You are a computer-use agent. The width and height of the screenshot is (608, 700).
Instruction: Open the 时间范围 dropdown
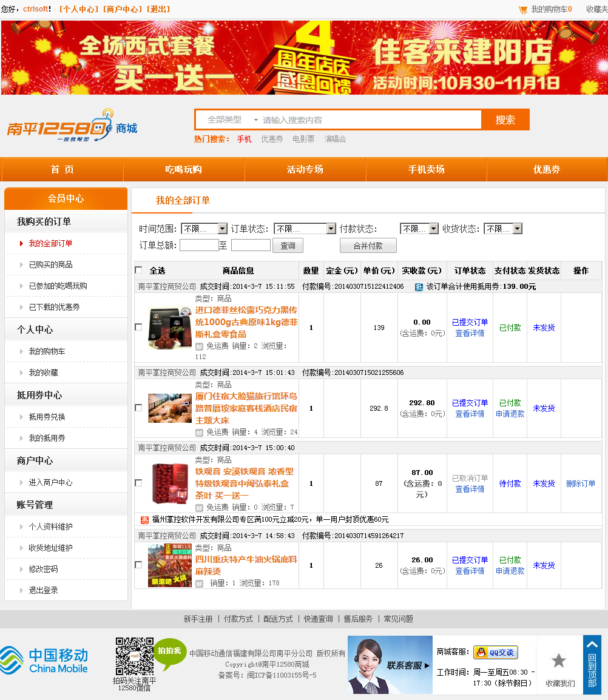point(204,229)
